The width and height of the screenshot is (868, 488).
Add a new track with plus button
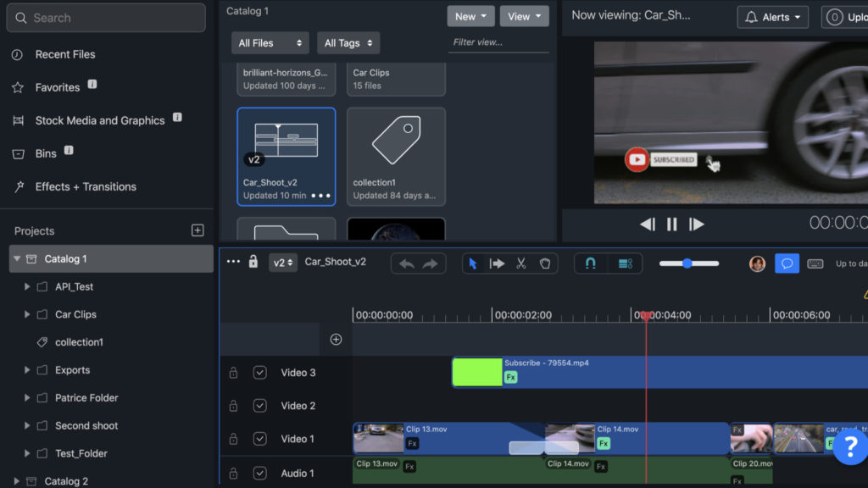336,340
